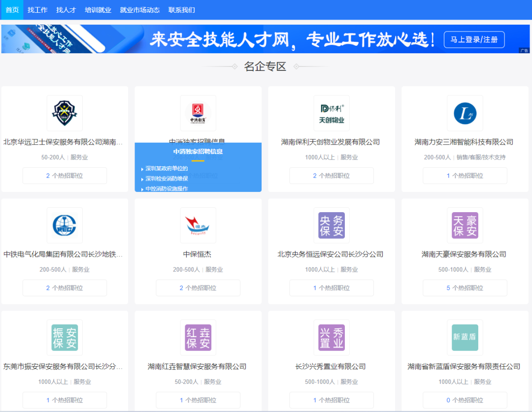The image size is (532, 412).
Task: Open the 中控消防设施操作 job link
Action: coord(166,189)
